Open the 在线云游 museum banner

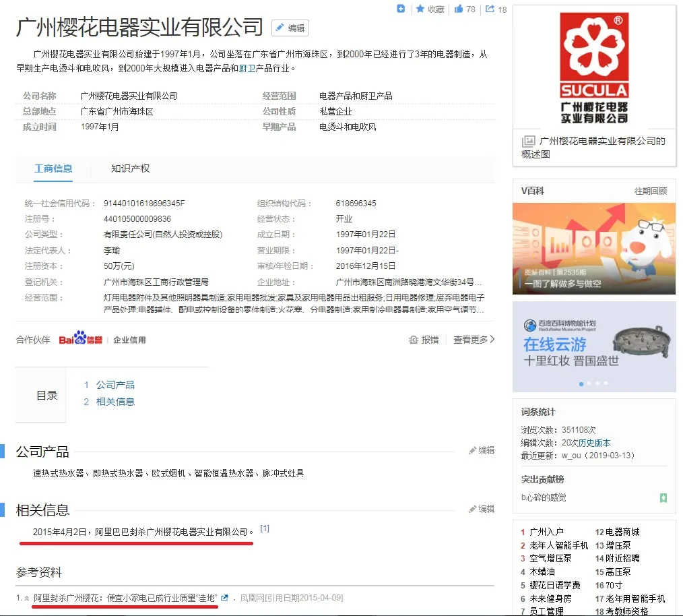click(594, 346)
